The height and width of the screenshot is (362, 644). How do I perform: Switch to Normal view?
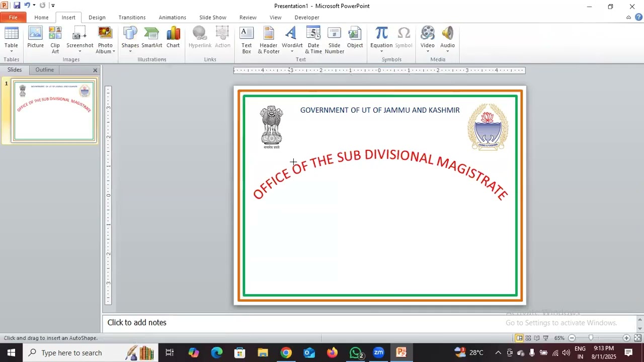point(519,338)
